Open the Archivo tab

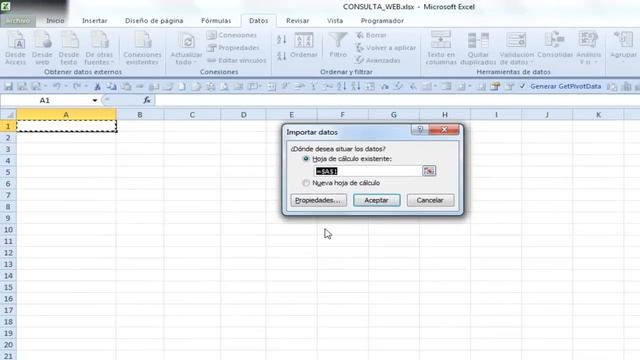point(18,20)
